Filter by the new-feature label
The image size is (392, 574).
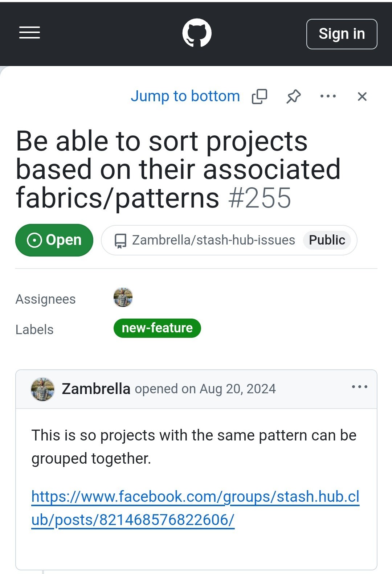point(157,328)
